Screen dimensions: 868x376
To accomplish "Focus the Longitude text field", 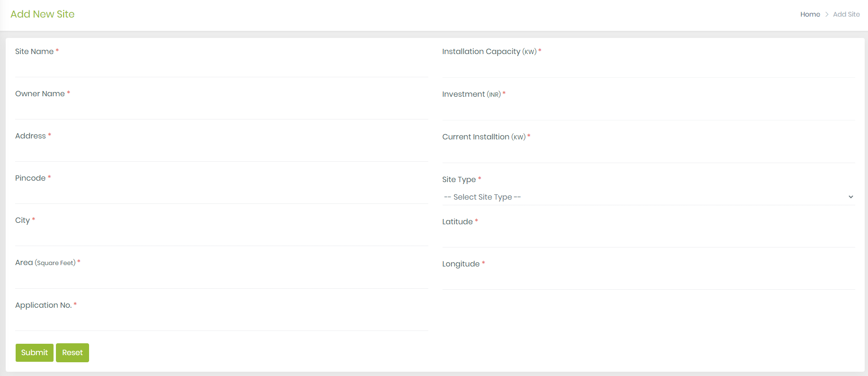I will coord(648,280).
